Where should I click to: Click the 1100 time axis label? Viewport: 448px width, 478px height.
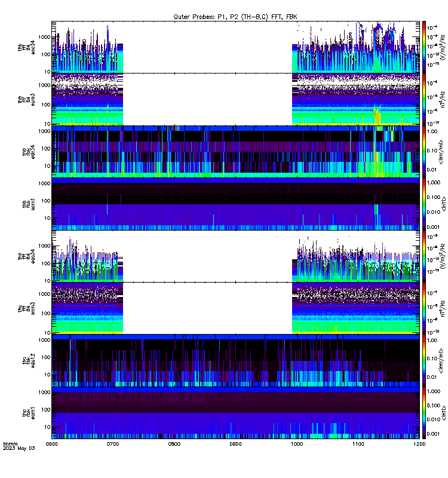tap(358, 444)
